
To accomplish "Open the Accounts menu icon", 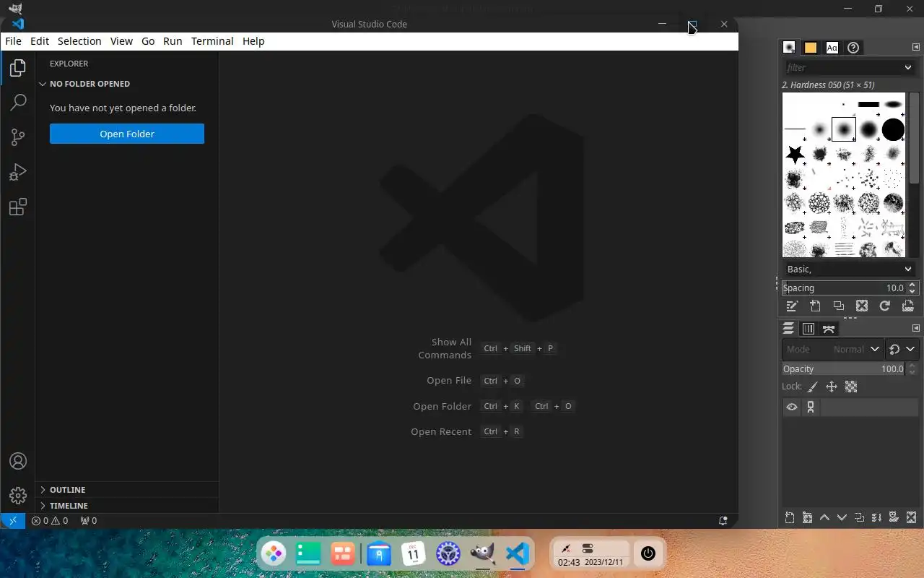I will [x=18, y=461].
